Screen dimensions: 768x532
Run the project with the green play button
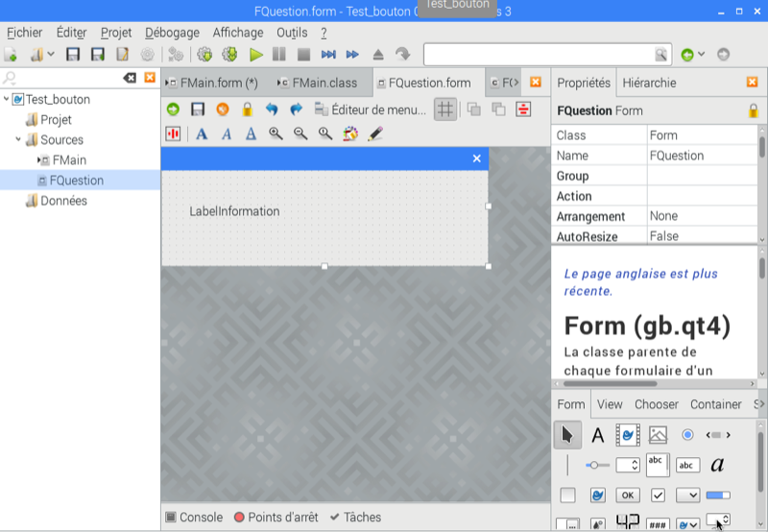(x=256, y=55)
